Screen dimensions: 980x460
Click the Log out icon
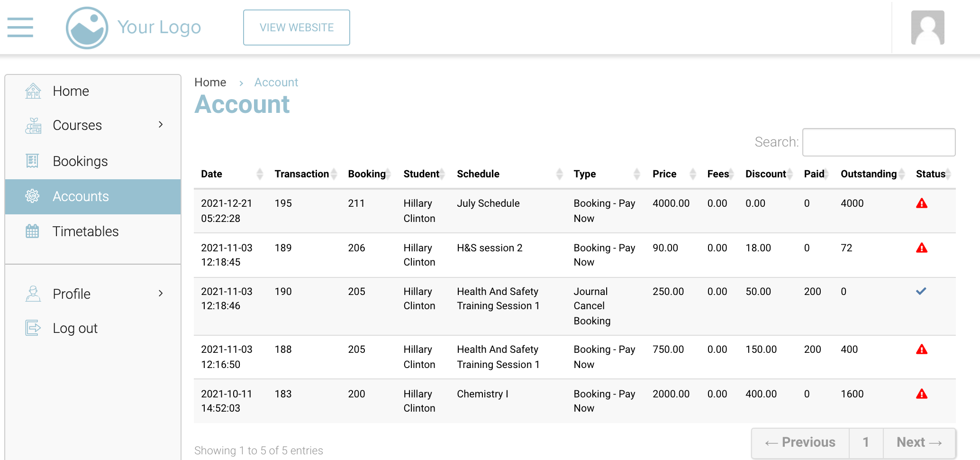click(33, 328)
